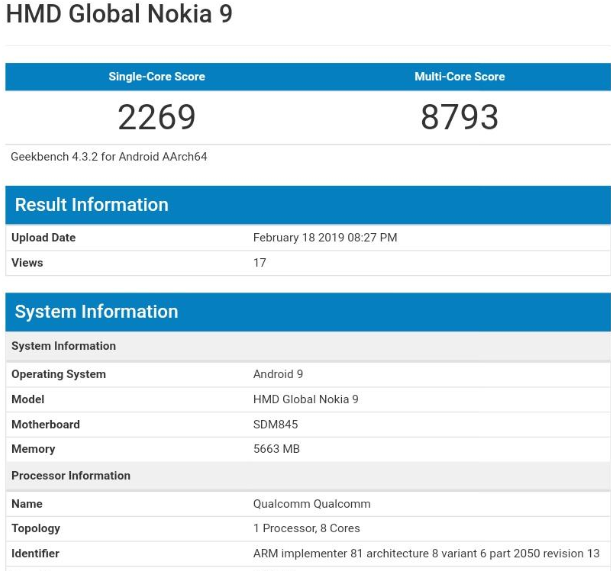
Task: Select the Processor Information subheading
Action: (x=71, y=475)
